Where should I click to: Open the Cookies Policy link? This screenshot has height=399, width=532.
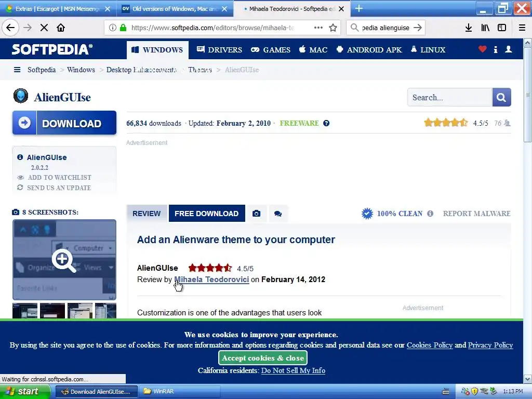430,345
